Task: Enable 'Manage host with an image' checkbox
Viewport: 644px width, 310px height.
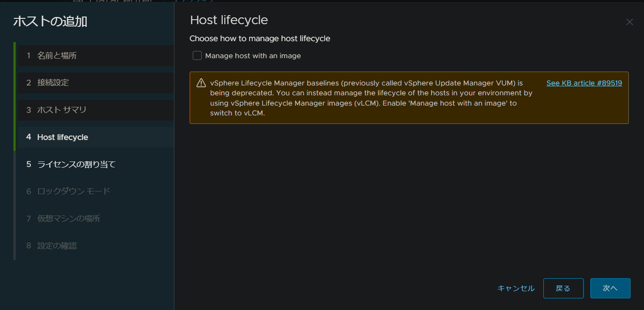Action: [x=197, y=55]
